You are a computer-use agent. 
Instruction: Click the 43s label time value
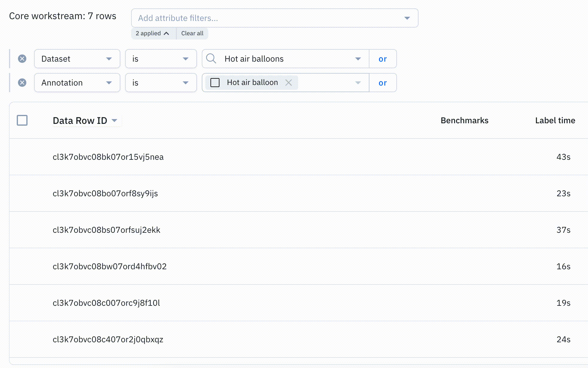tap(563, 157)
